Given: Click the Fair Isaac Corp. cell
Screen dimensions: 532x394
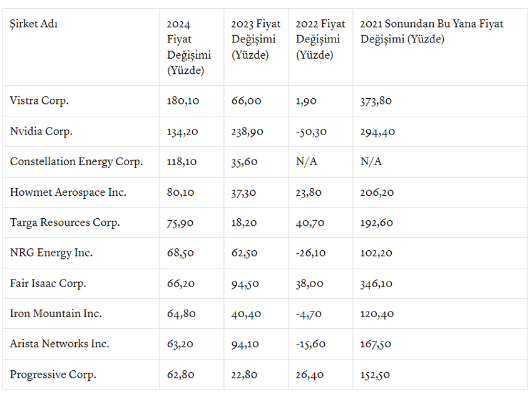Looking at the screenshot, I should 48,283.
